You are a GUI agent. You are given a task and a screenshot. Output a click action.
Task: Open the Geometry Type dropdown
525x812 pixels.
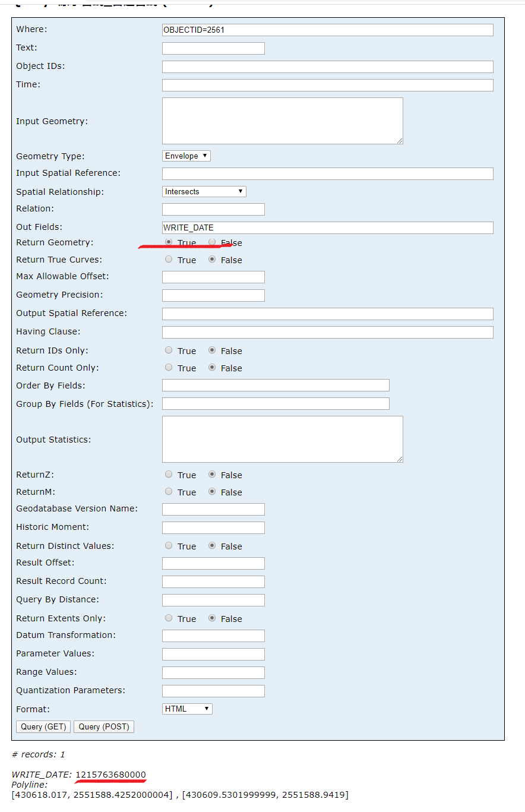[186, 156]
